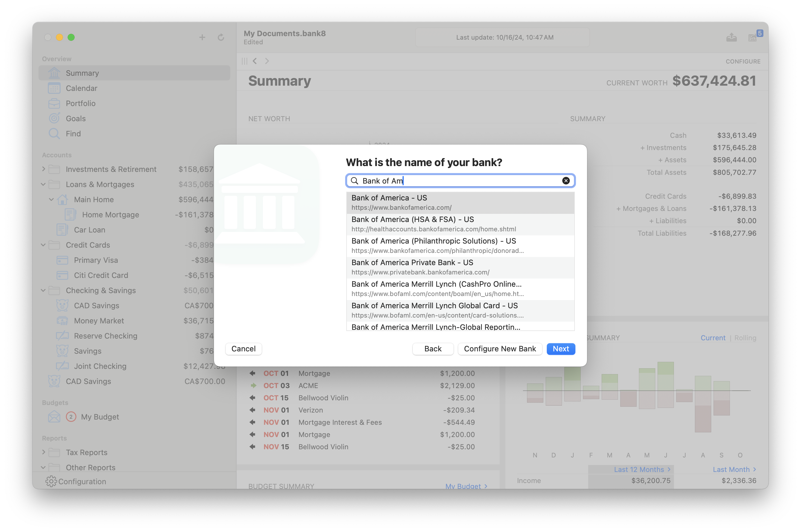Screen dimensions: 801x532
Task: Click the Find sidebar icon
Action: 55,133
